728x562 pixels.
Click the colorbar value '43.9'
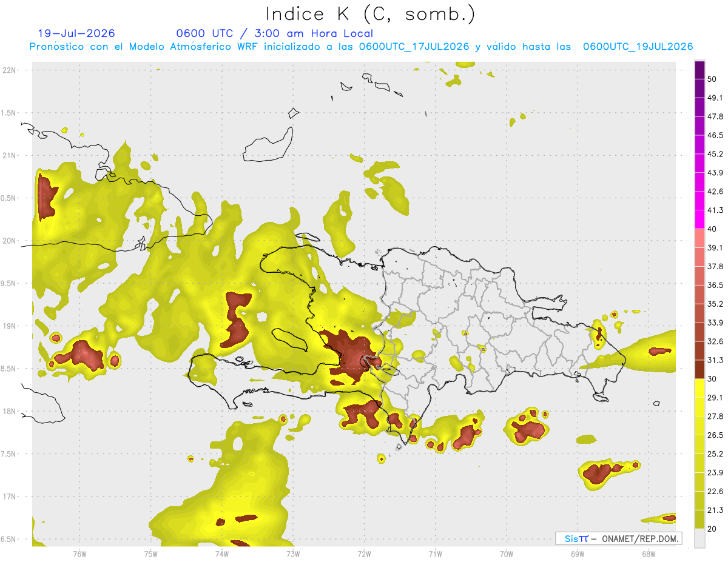(715, 173)
